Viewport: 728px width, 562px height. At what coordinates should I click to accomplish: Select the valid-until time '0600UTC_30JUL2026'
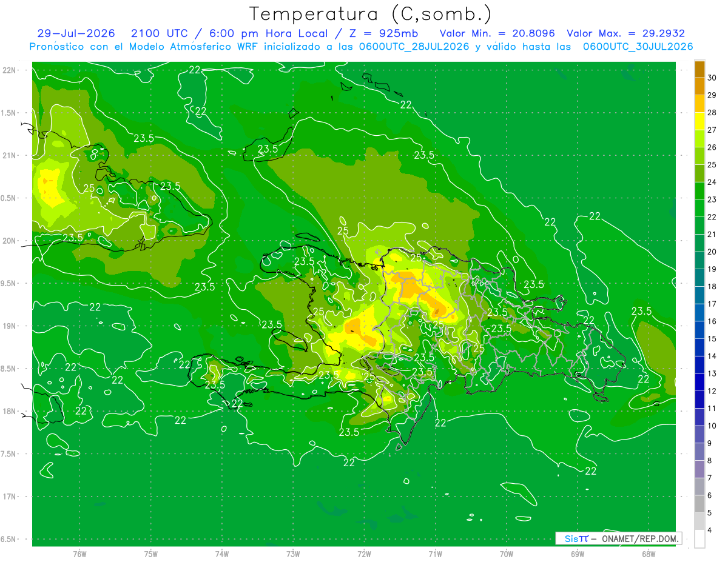pos(638,47)
